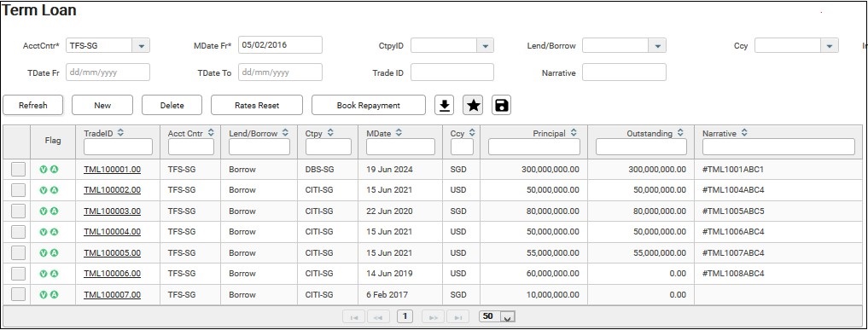Select checkbox for row TML100003.00
Viewport: 868px width, 330px height.
[x=18, y=211]
